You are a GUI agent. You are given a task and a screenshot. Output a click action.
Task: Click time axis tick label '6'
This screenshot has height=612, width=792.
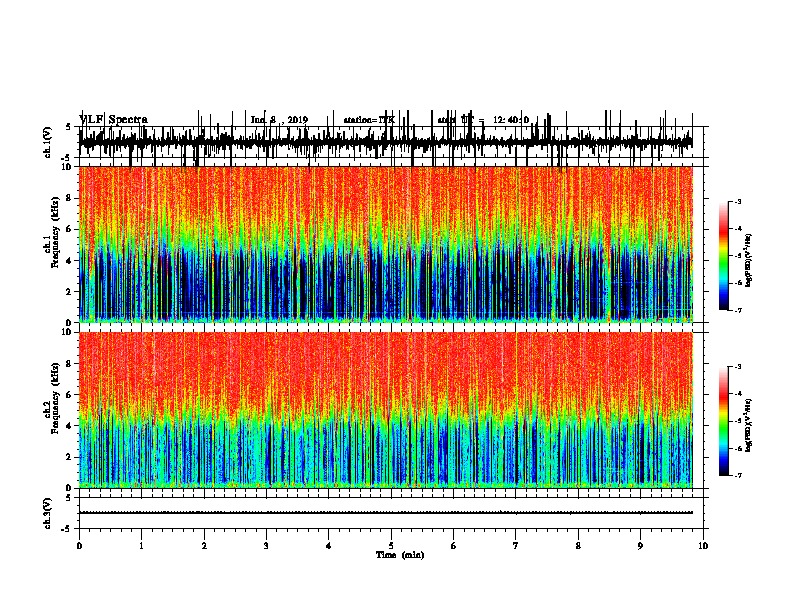click(x=454, y=546)
